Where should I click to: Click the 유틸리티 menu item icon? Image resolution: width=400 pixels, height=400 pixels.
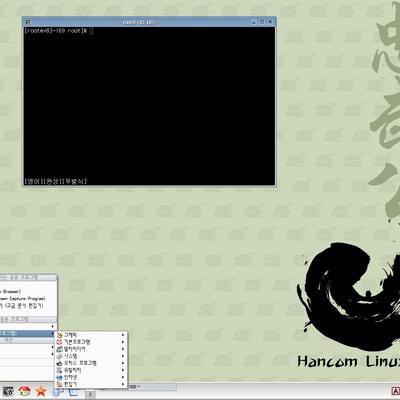click(59, 370)
